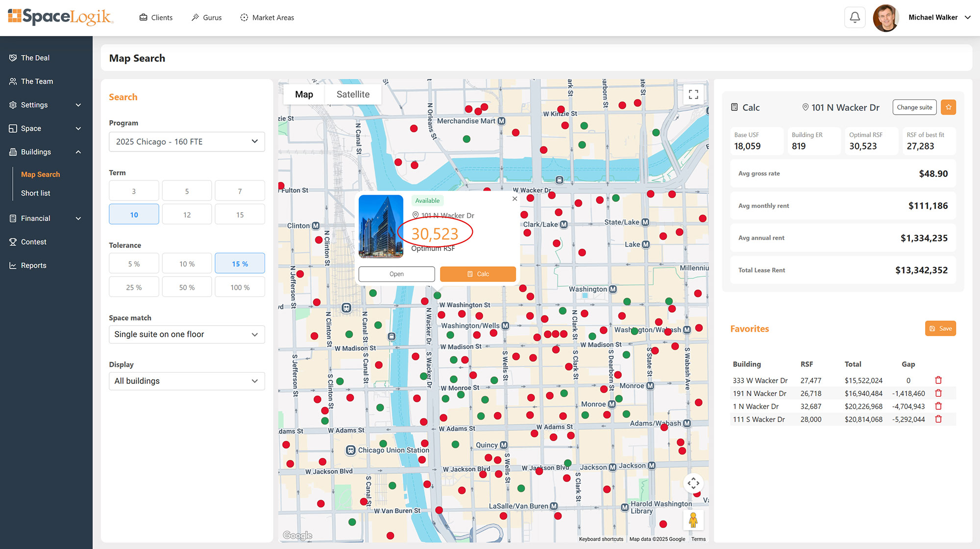Click the map camera pan control

pyautogui.click(x=693, y=483)
